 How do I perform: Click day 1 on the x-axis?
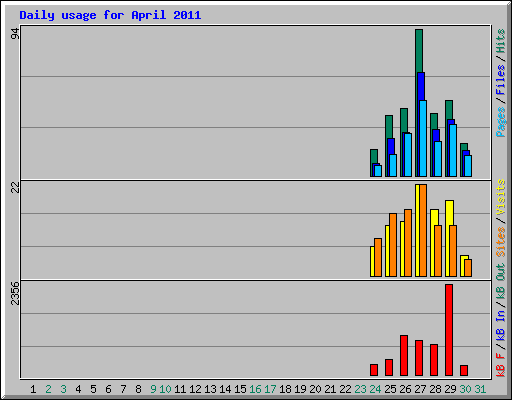(x=33, y=389)
